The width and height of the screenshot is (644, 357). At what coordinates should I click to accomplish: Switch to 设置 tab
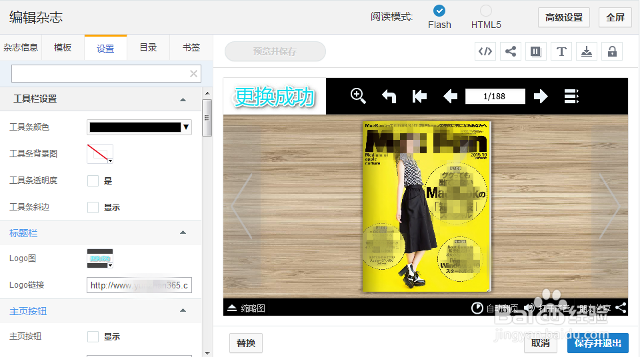pyautogui.click(x=105, y=49)
